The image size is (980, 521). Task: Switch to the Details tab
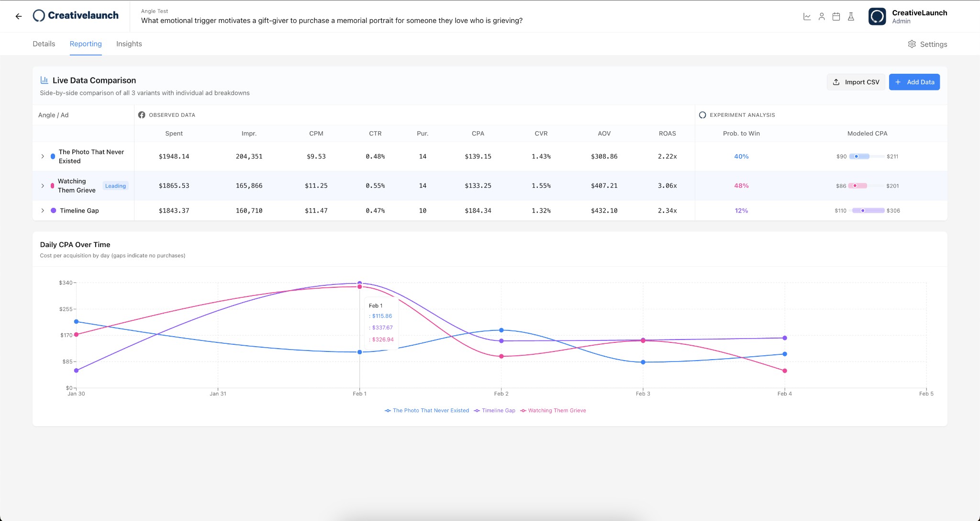pyautogui.click(x=44, y=44)
